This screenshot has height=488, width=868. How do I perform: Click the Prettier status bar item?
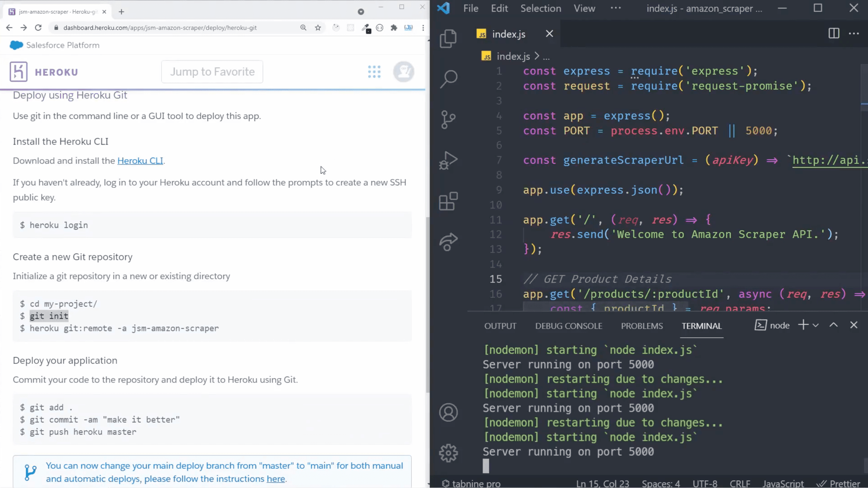coord(838,483)
